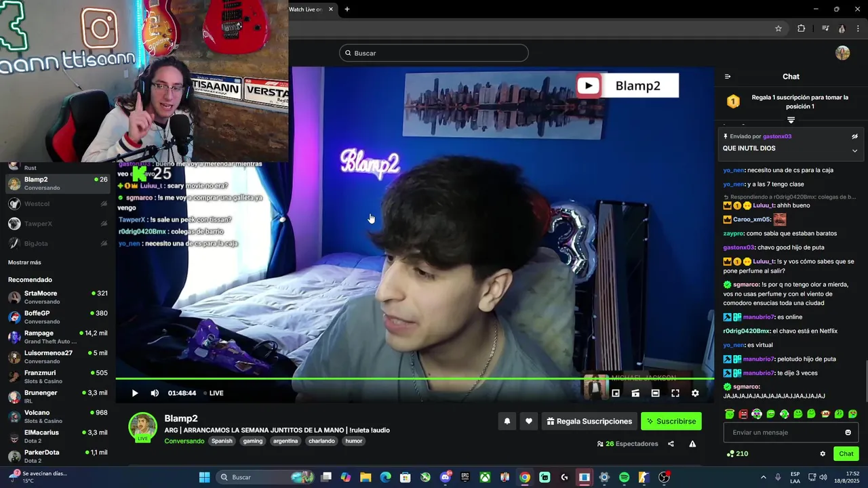Select TawperX in the sidebar
Viewport: 868px width, 488px height.
coord(58,224)
